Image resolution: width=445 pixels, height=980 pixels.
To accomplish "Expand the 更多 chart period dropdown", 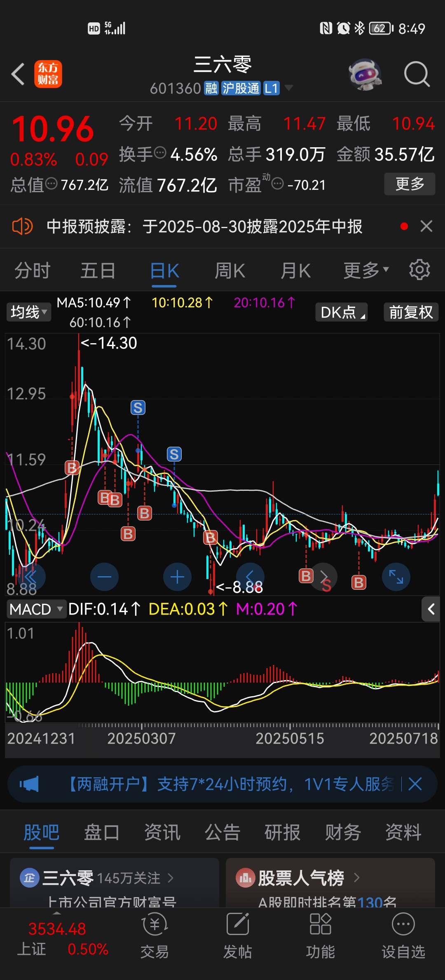I will [x=366, y=271].
